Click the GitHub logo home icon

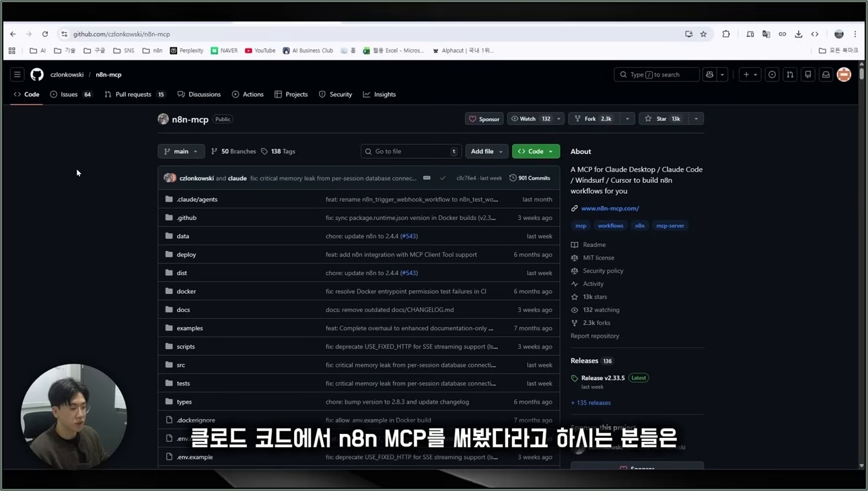[x=37, y=75]
